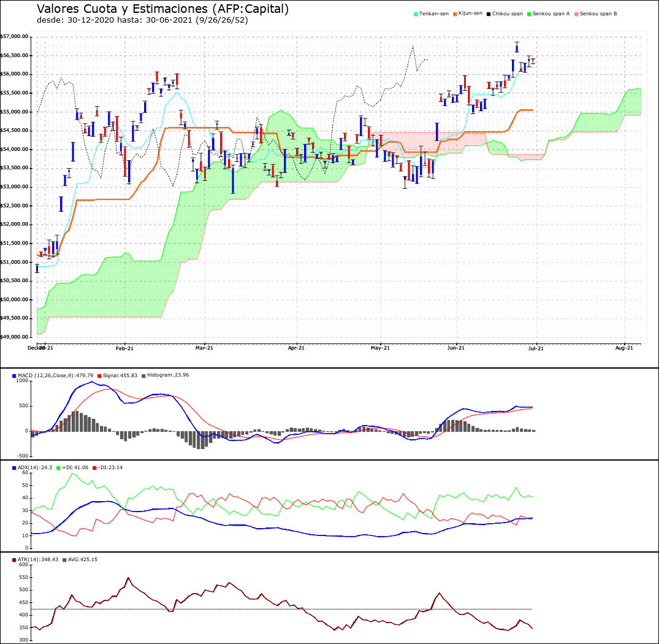659x644 pixels.
Task: Click the May-21 date axis label
Action: [x=380, y=348]
